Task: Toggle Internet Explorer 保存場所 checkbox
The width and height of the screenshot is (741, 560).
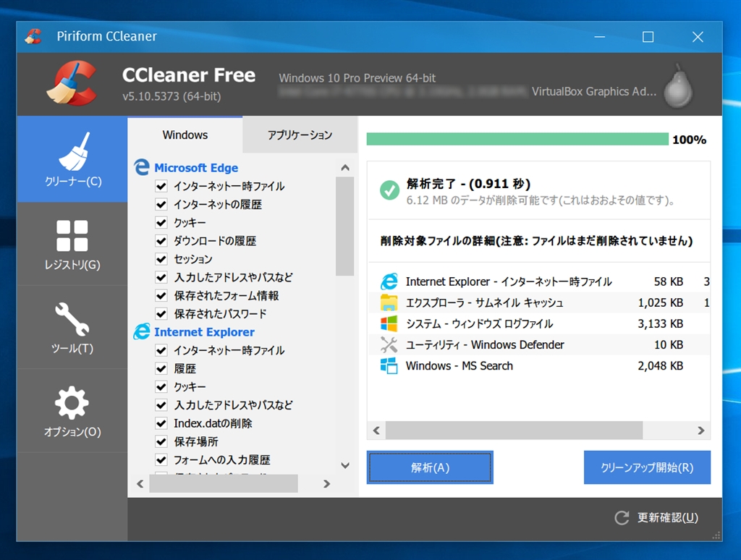Action: [161, 442]
